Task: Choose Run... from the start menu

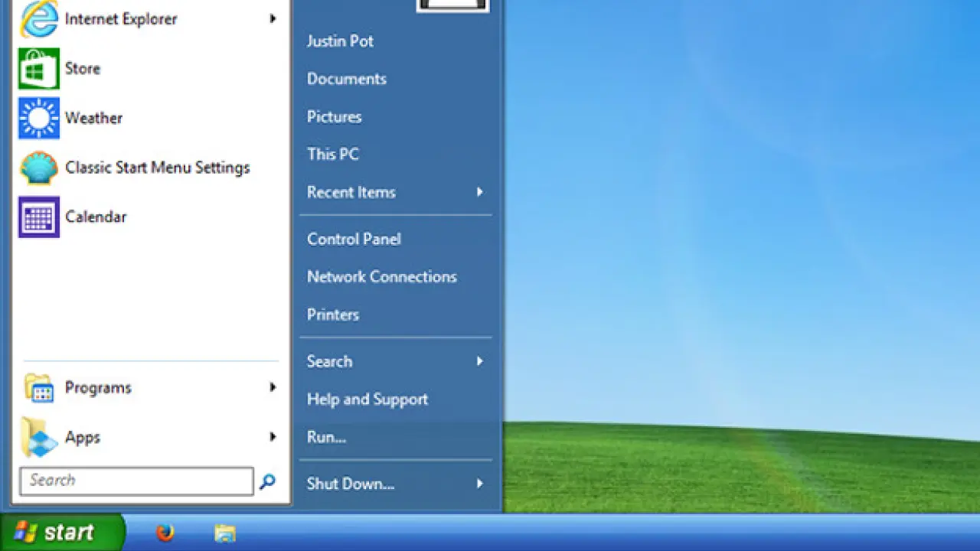Action: 326,438
